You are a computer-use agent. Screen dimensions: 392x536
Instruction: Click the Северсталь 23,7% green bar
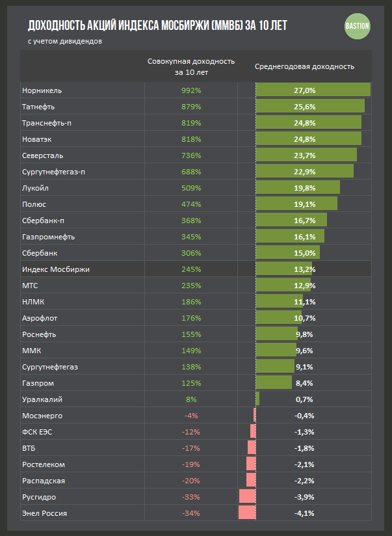[x=306, y=155]
